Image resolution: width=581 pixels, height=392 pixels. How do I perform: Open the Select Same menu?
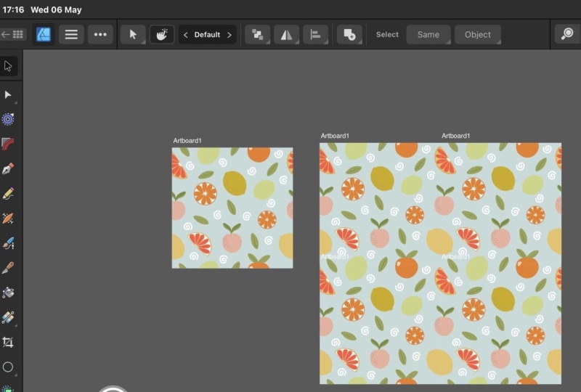click(x=428, y=34)
